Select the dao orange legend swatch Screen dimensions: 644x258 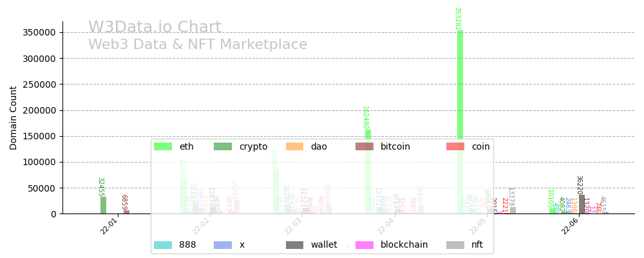pyautogui.click(x=294, y=146)
